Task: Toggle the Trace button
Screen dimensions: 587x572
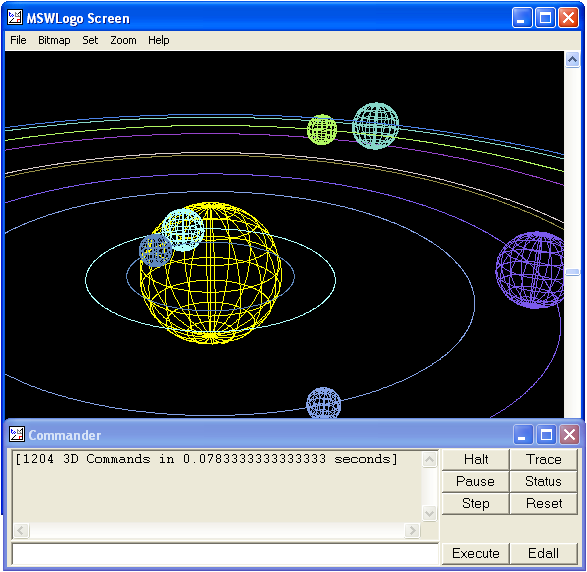Action: [x=543, y=459]
